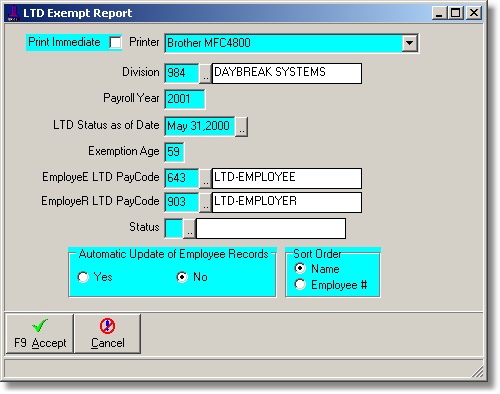
Task: Choose Name sort order radio button
Action: pos(300,268)
